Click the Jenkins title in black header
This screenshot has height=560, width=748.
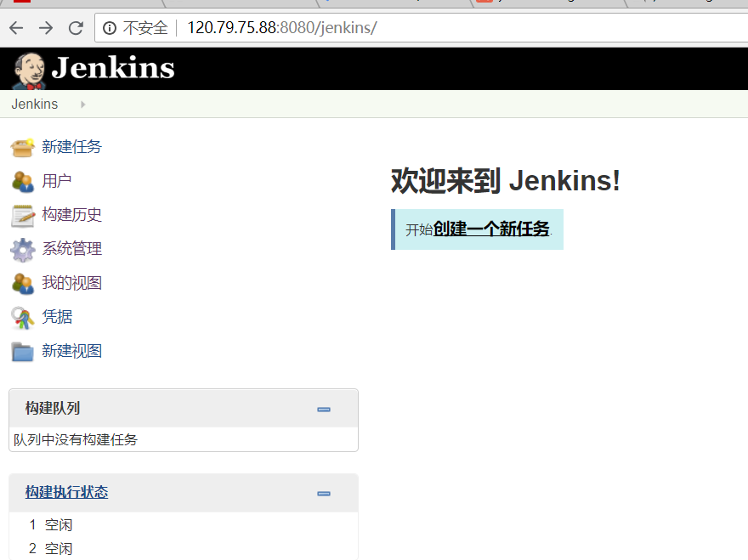[113, 68]
